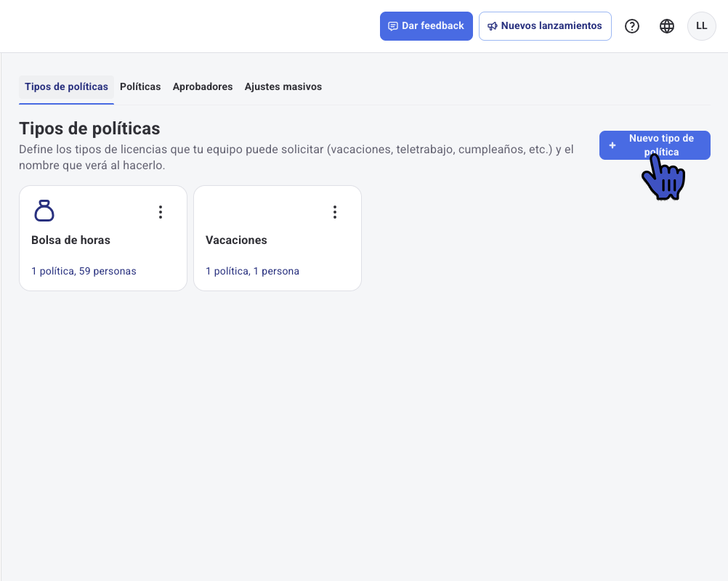Click the Bolsa de horas bag icon
728x581 pixels.
[44, 210]
